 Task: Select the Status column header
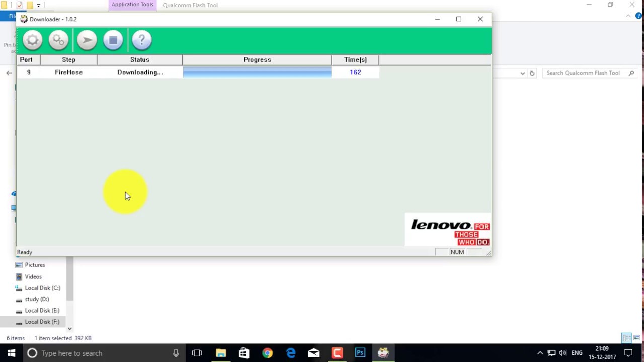[x=140, y=60]
